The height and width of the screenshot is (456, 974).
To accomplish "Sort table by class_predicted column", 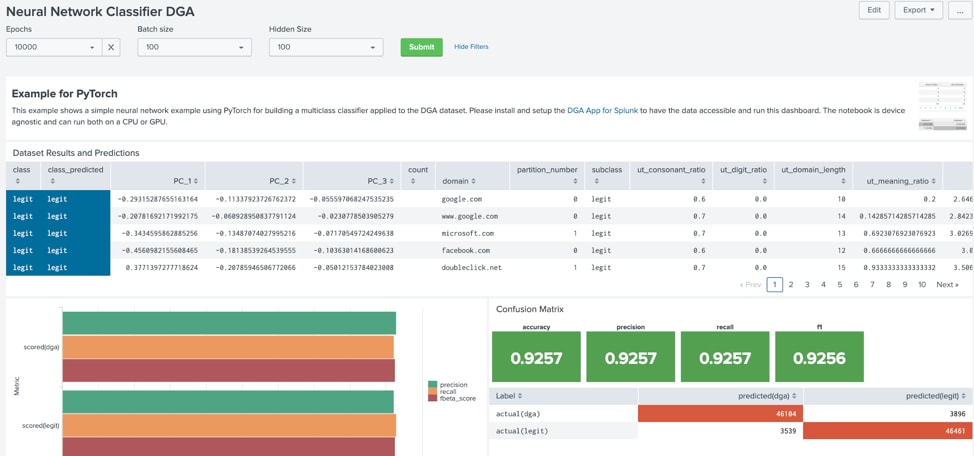I will 75,175.
